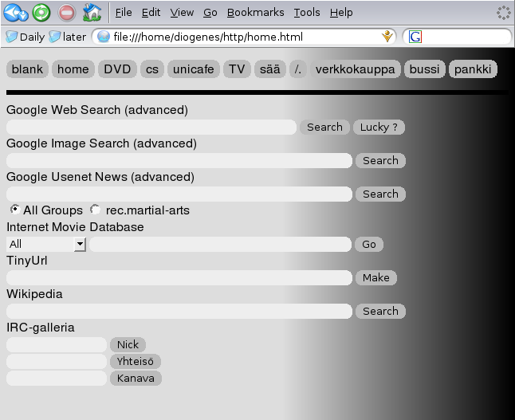Open the bussi link
The image size is (515, 420).
[424, 69]
